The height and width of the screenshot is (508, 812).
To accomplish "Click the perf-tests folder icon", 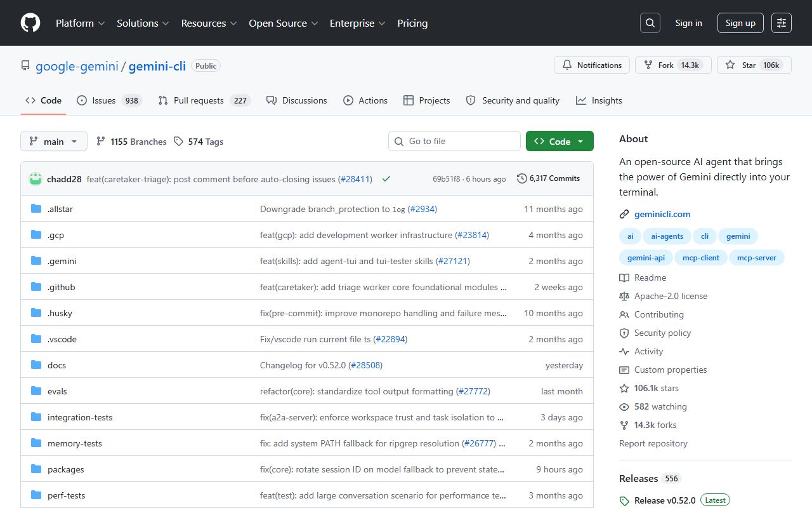I will [x=36, y=495].
